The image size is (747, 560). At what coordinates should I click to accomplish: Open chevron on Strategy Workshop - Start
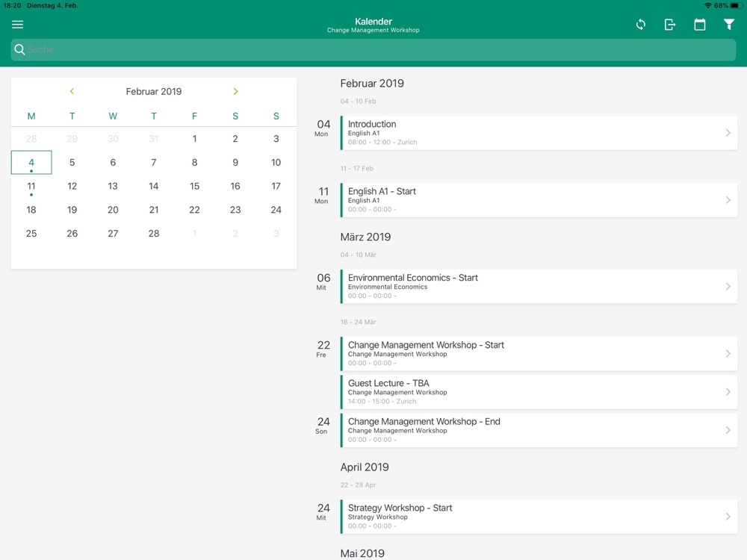(728, 517)
